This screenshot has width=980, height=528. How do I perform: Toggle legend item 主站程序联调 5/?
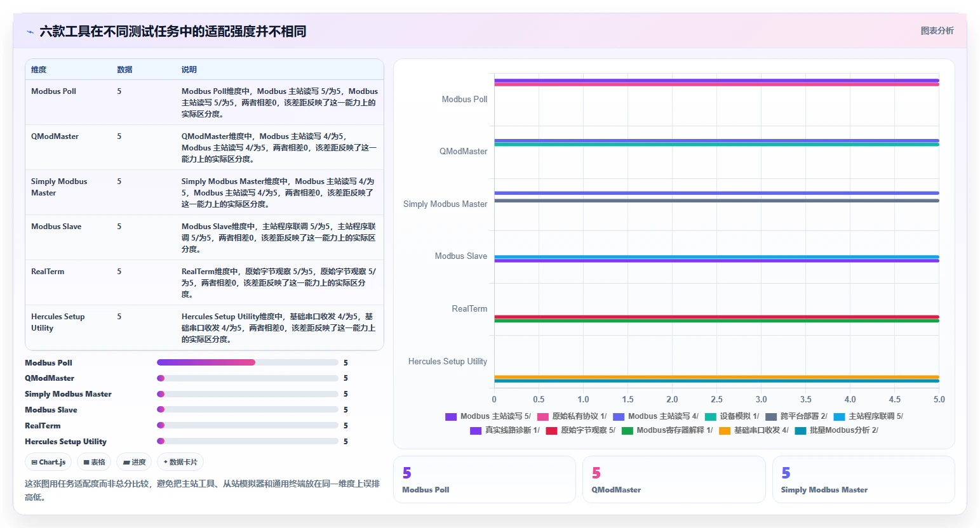point(868,416)
